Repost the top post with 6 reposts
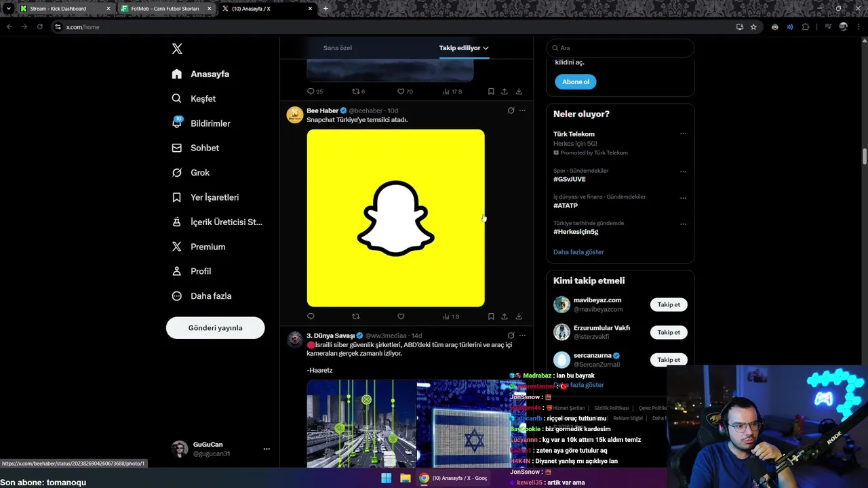Image resolution: width=868 pixels, height=488 pixels. point(358,91)
